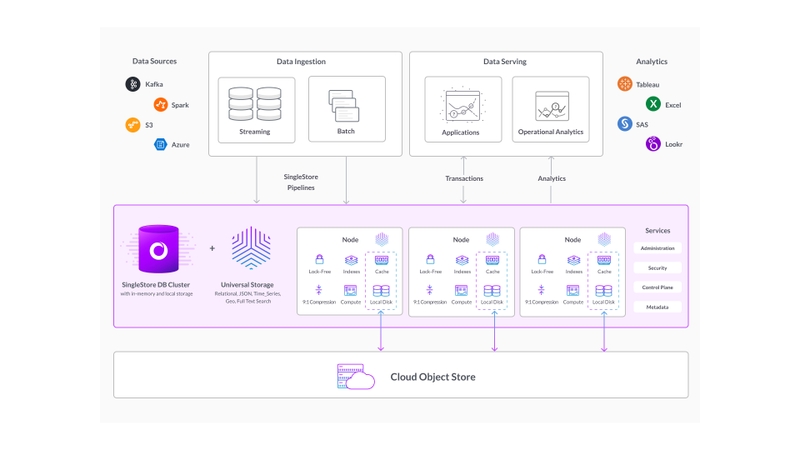Click the "SingleStore Pipelines" label
This screenshot has width=800, height=450.
(x=301, y=182)
